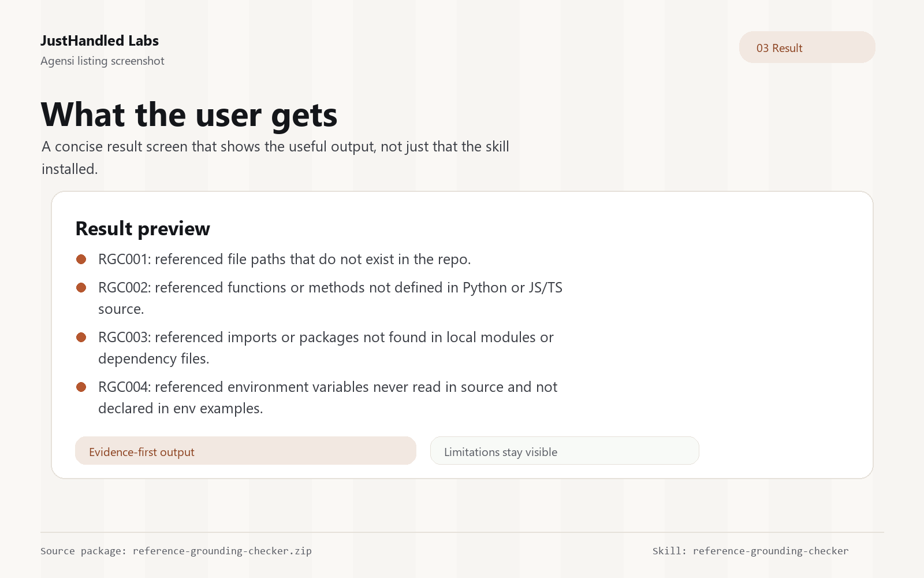The height and width of the screenshot is (578, 924).
Task: Click the What the user gets heading
Action: (x=189, y=114)
